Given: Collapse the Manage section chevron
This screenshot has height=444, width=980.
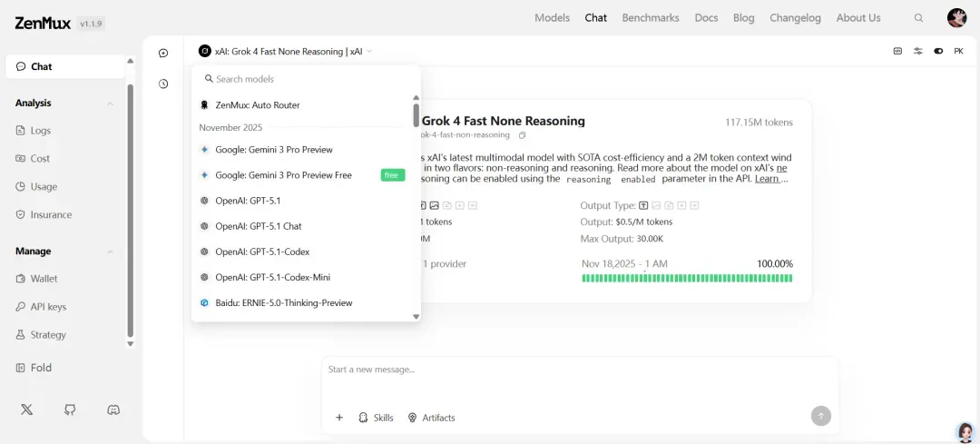Looking at the screenshot, I should click(x=110, y=252).
